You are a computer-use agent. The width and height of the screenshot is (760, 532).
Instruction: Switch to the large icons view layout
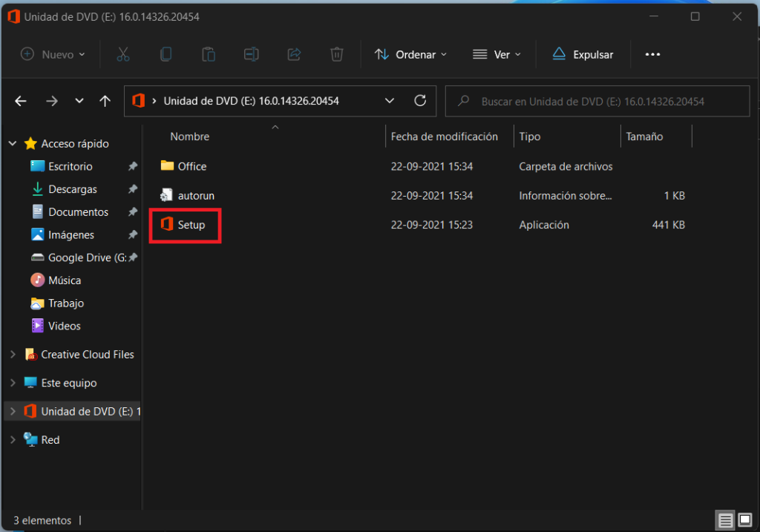coord(745,520)
